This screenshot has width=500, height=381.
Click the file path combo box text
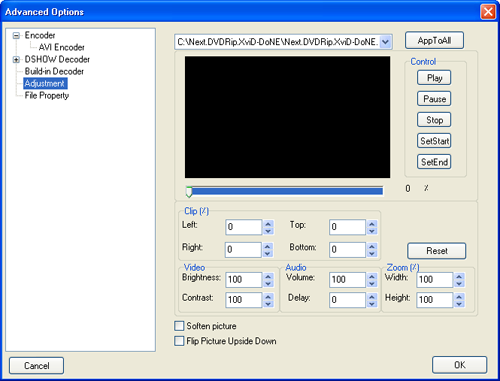(x=277, y=42)
